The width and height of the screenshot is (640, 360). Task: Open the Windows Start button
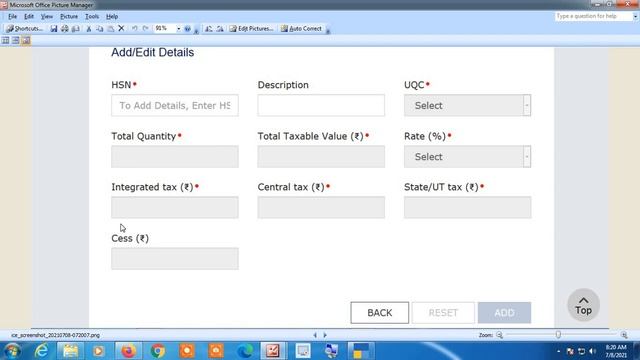point(12,351)
